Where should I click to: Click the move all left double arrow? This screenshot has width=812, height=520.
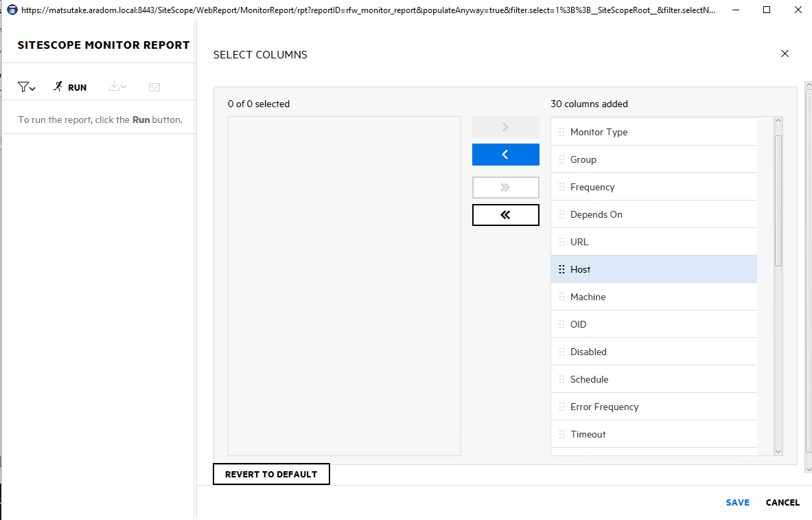(x=505, y=214)
